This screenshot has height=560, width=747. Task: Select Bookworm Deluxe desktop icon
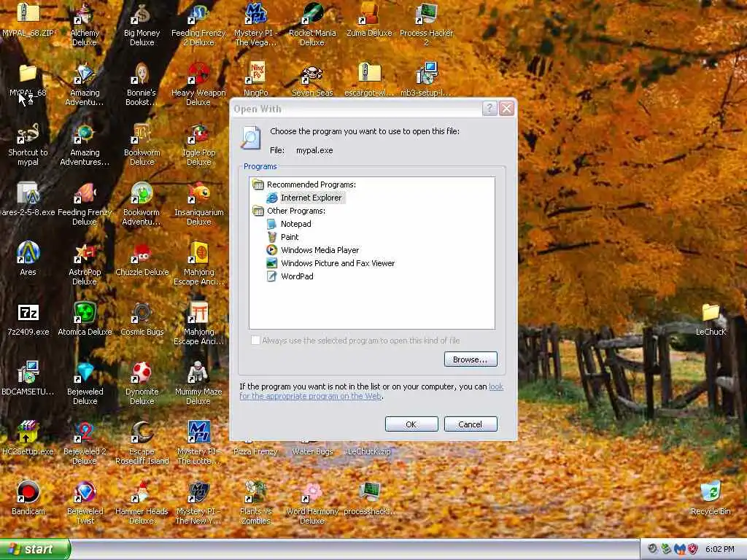click(142, 144)
